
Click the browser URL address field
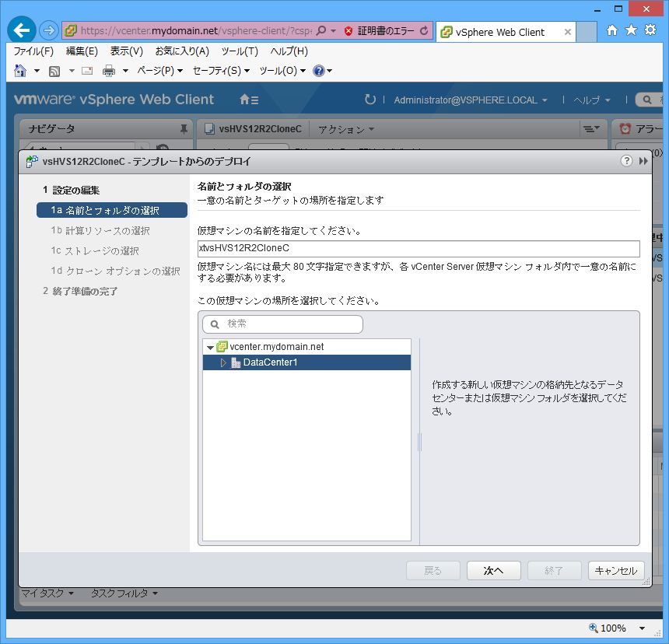pyautogui.click(x=195, y=30)
